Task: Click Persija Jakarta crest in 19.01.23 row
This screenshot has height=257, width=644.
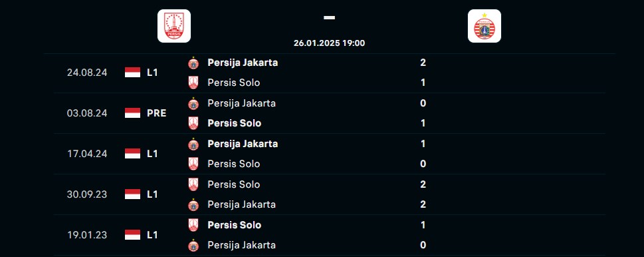Action: pyautogui.click(x=193, y=246)
